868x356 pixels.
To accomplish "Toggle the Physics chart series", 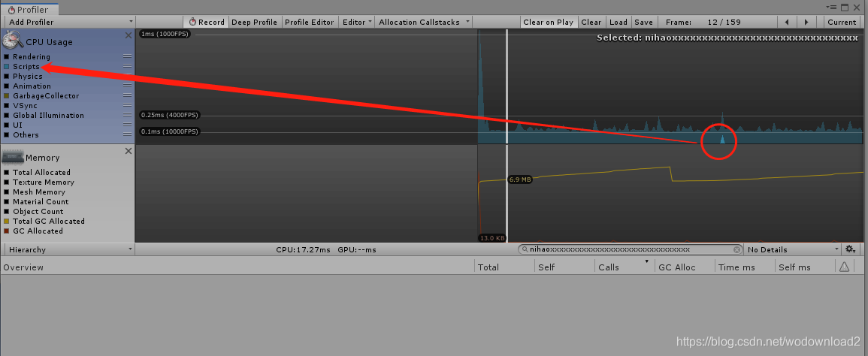I will (x=7, y=76).
